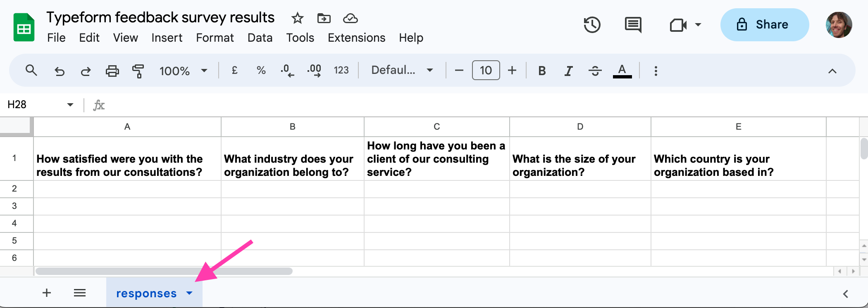
Task: Open version history clock icon
Action: 592,25
